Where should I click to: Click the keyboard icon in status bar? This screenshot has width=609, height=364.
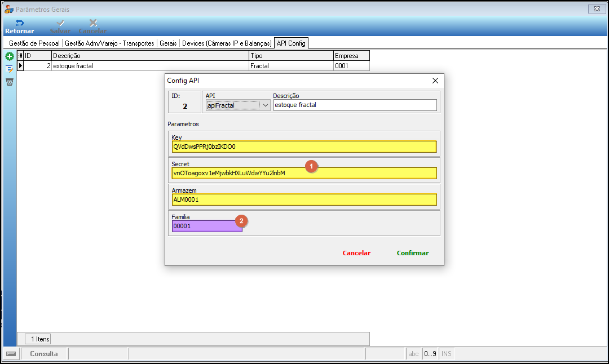click(11, 353)
